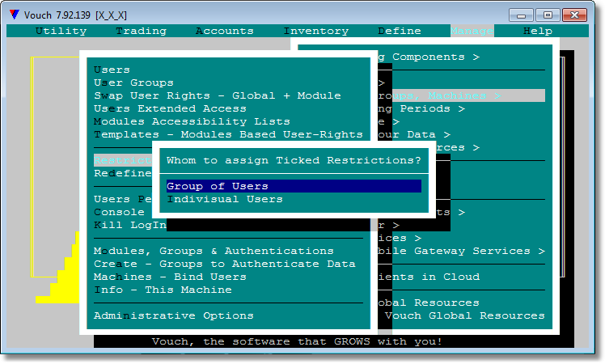Image resolution: width=605 pixels, height=364 pixels.
Task: Select Group of Users option
Action: [294, 186]
